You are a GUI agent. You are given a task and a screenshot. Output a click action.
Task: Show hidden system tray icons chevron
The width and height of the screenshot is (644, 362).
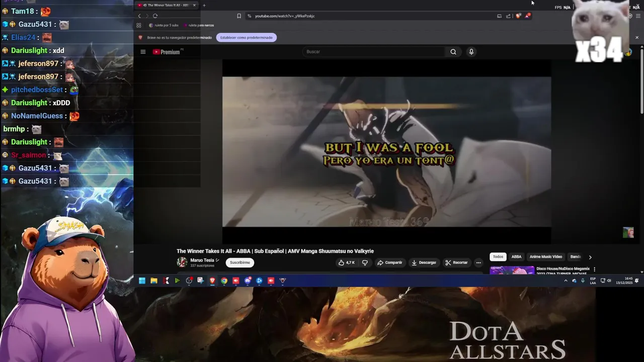point(566,281)
